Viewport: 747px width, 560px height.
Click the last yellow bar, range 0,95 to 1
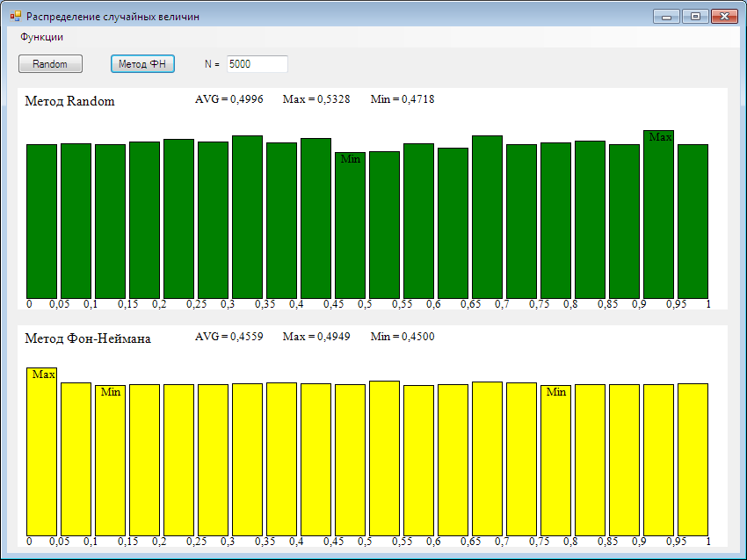coord(693,460)
